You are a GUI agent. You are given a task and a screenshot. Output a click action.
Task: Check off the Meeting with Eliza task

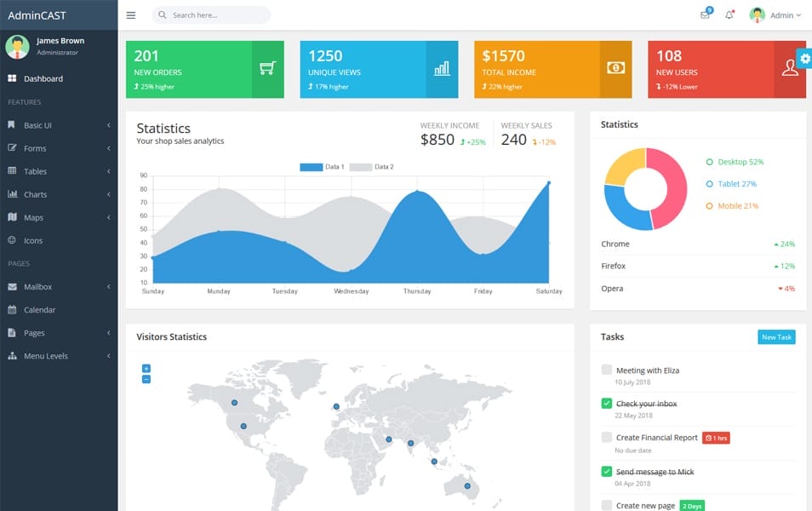(x=607, y=370)
